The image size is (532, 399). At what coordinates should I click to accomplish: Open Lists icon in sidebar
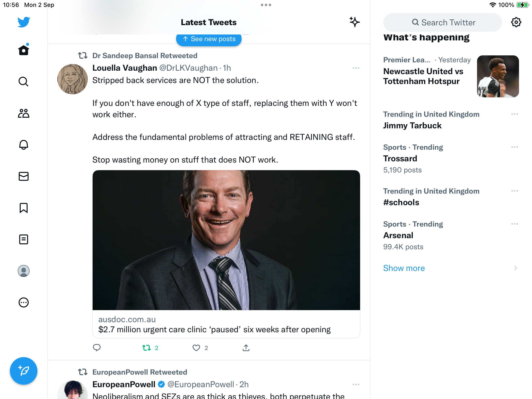click(24, 239)
